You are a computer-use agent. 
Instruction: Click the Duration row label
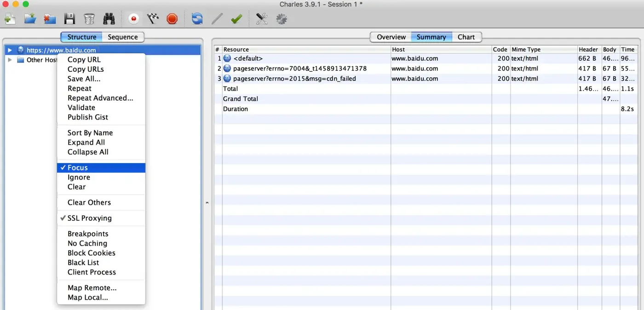pos(236,109)
